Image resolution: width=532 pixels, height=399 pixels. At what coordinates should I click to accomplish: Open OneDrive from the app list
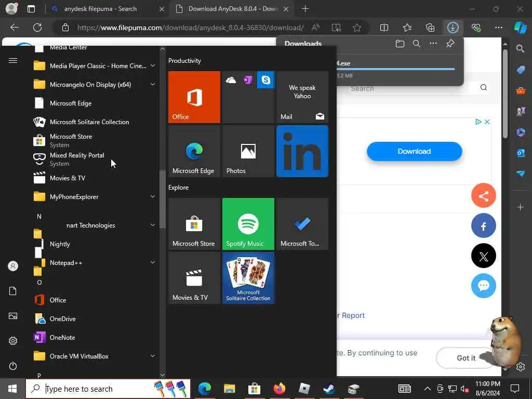tap(95, 319)
